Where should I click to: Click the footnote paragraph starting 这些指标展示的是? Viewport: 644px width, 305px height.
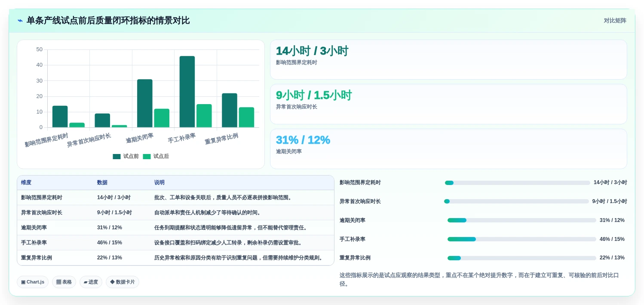pos(479,280)
